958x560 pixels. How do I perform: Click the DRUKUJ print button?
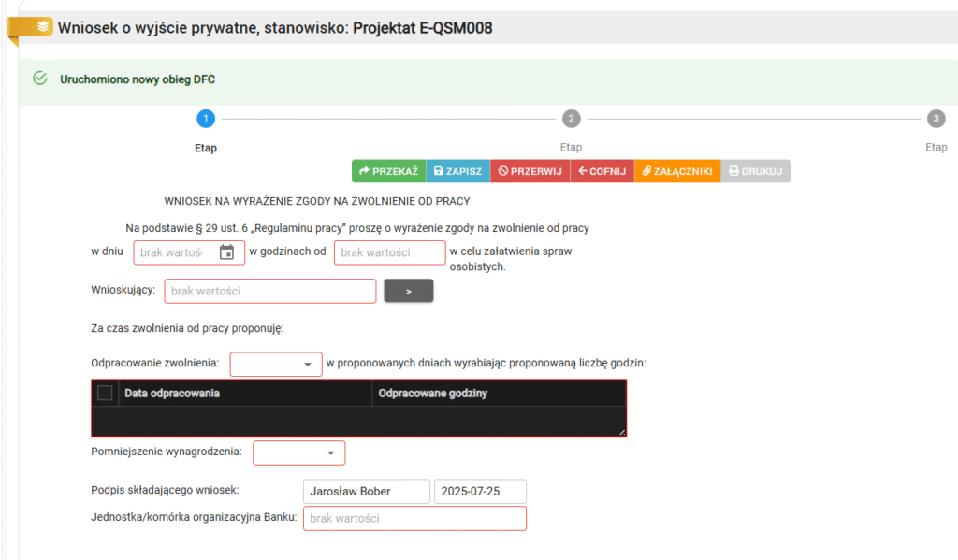click(x=755, y=171)
